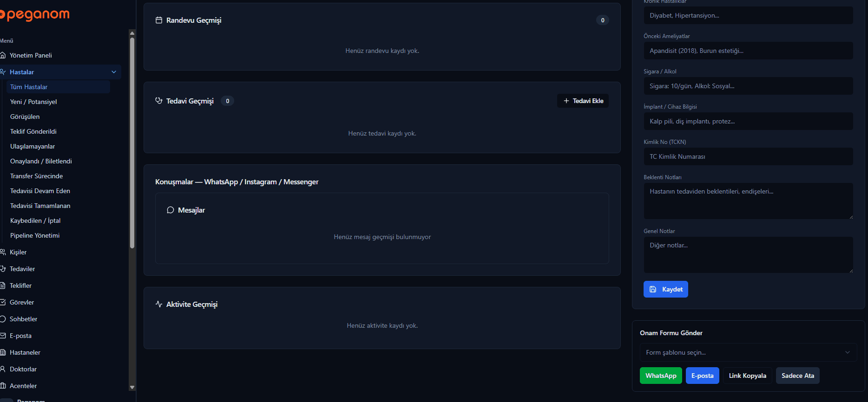The image size is (868, 402).
Task: Click the Beklenti Notları textarea
Action: click(748, 201)
